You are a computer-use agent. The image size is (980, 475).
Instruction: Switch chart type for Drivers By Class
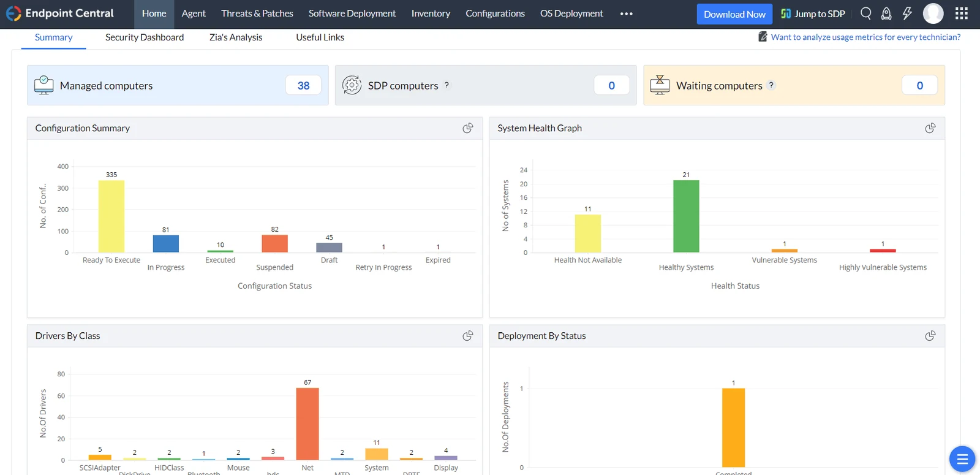[x=468, y=336]
